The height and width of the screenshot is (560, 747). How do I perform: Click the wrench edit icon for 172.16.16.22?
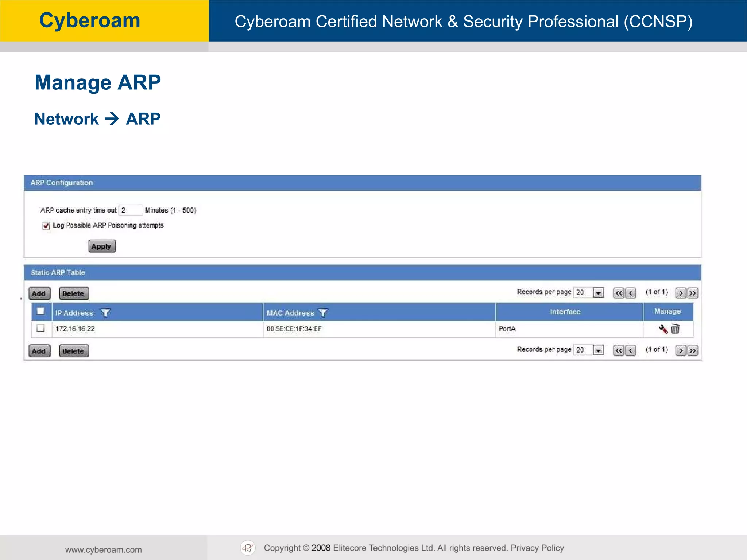663,329
